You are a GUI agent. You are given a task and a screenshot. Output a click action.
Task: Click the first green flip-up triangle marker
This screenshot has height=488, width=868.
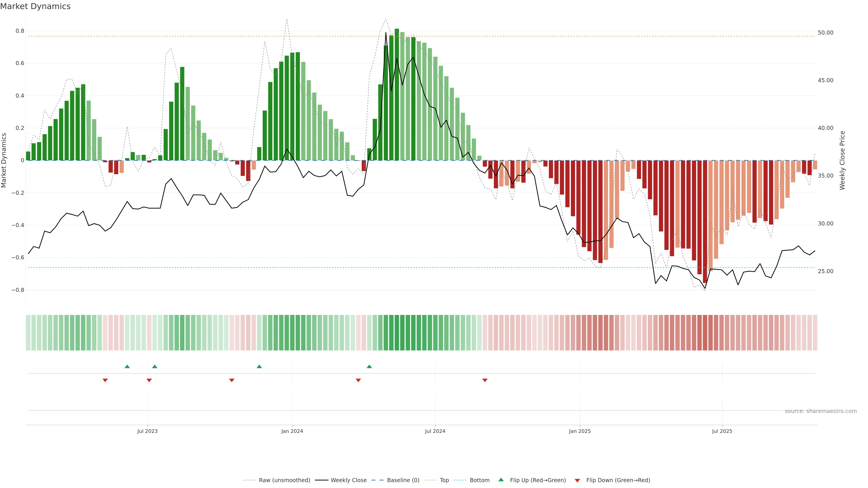[127, 366]
